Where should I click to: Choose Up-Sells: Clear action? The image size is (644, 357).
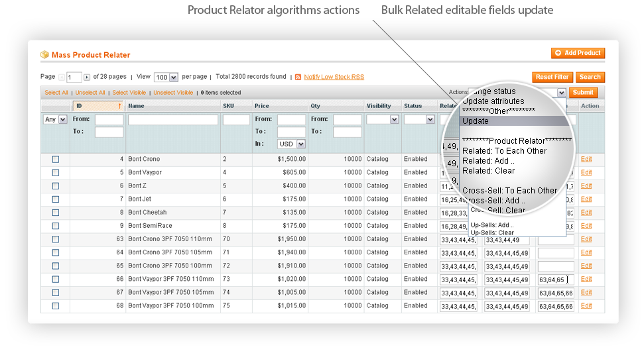492,232
